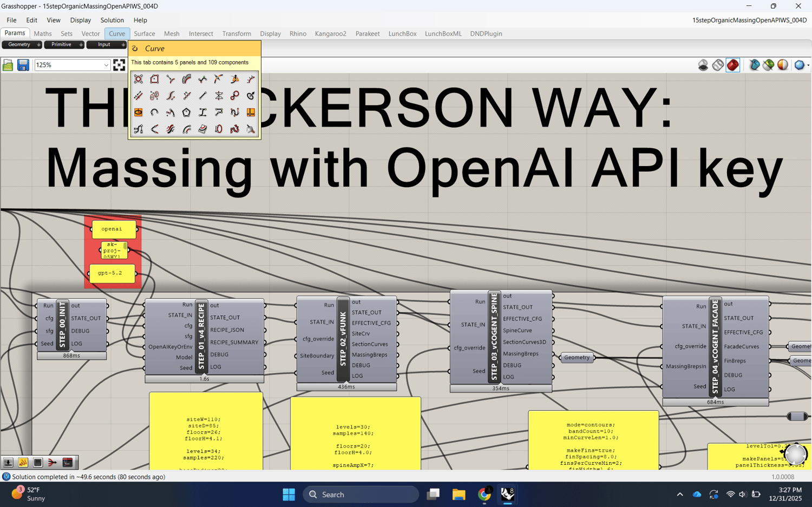
Task: Click the Search box in the taskbar
Action: [x=361, y=495]
